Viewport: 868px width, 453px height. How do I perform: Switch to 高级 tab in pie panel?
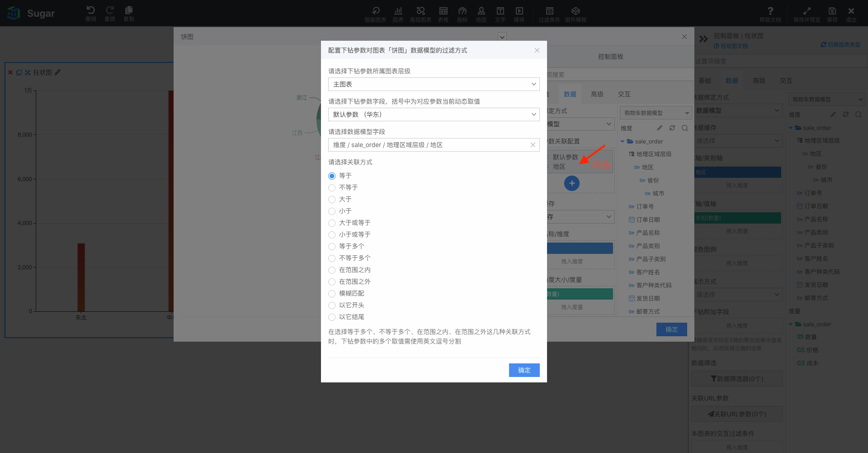(597, 94)
